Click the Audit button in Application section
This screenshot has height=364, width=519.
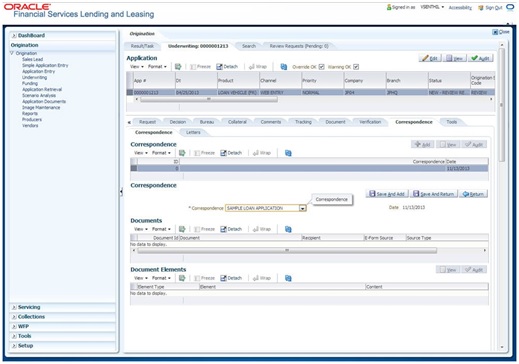(480, 58)
